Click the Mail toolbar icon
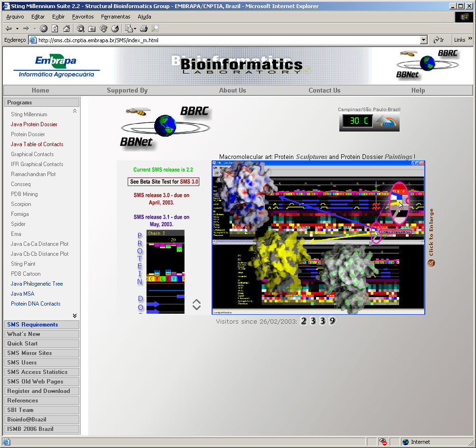This screenshot has height=448, width=476. [129, 28]
